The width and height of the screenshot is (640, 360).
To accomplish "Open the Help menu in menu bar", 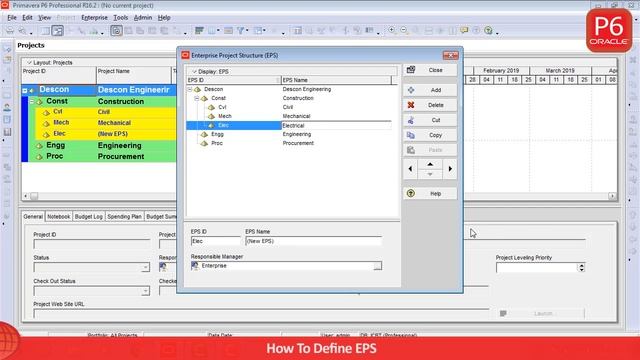I will (x=164, y=18).
